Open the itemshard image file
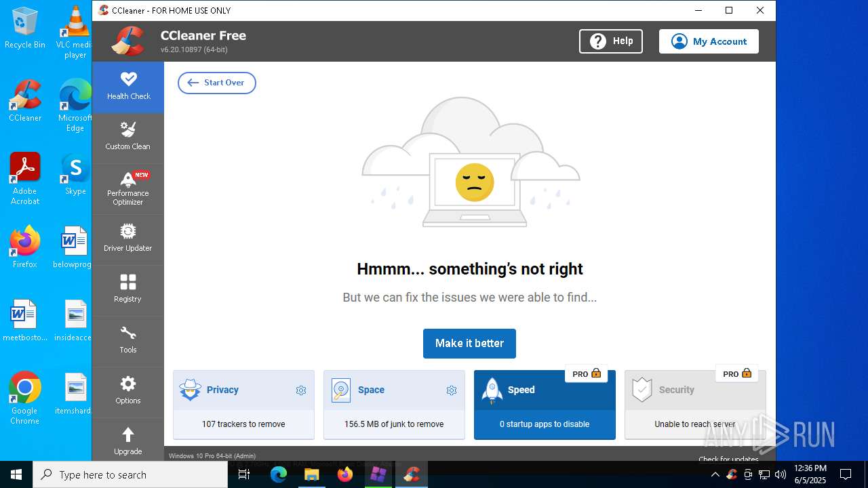This screenshot has height=488, width=868. (x=75, y=394)
